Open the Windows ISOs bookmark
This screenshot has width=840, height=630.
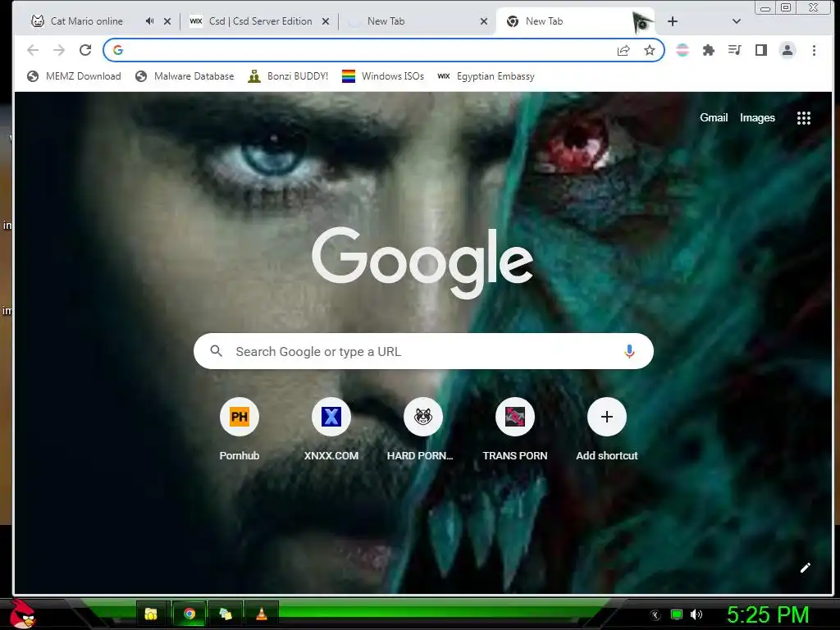click(383, 76)
